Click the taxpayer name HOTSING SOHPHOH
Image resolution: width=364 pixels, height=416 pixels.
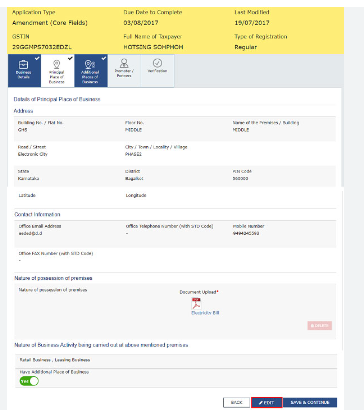tap(153, 47)
